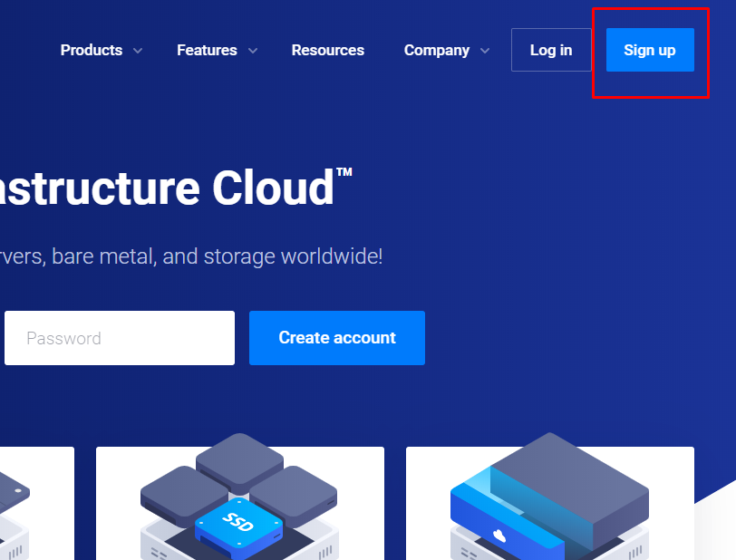This screenshot has height=560, width=736.
Task: Expand the Company dropdown chevron
Action: (485, 51)
